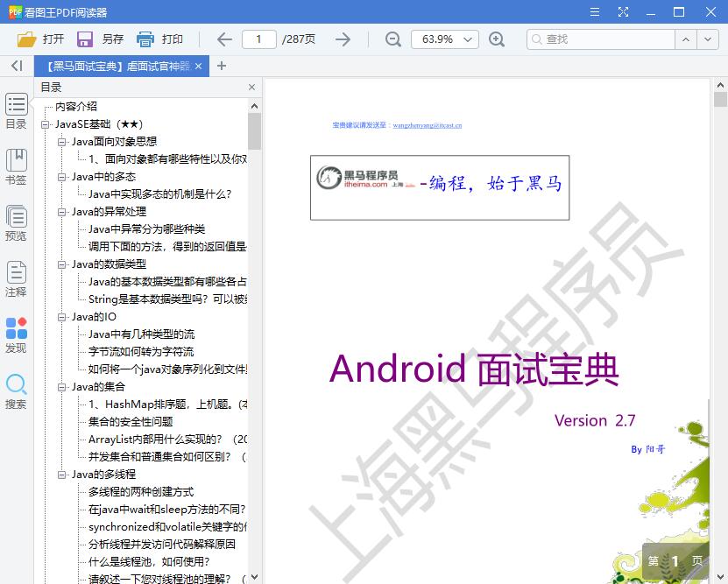This screenshot has width=728, height=584.
Task: Select HashMap排序题 outline entry
Action: 167,405
